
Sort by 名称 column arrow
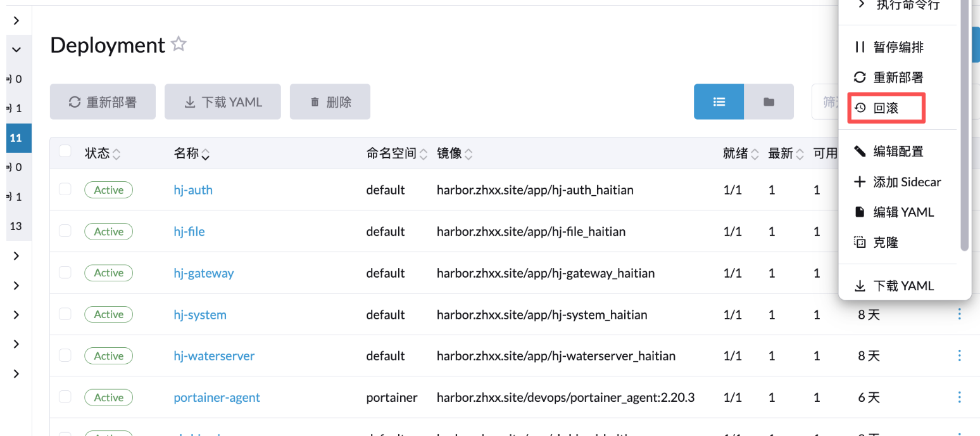coord(206,153)
